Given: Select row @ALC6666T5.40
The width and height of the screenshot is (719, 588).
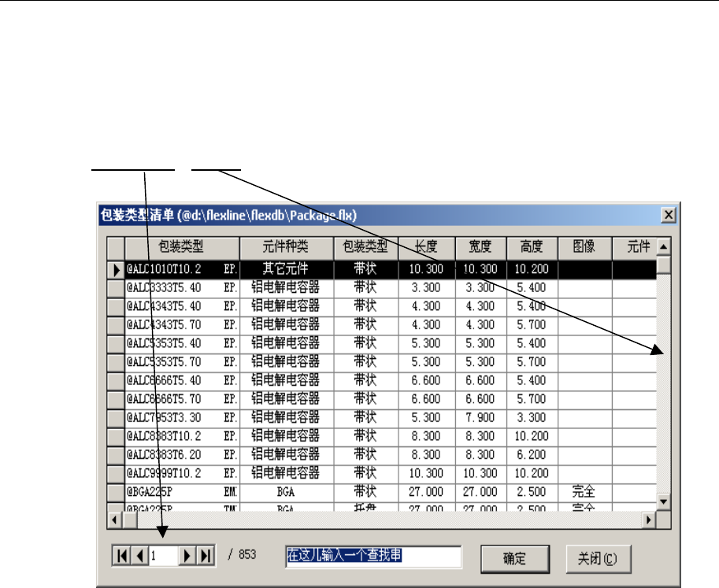Looking at the screenshot, I should click(381, 381).
